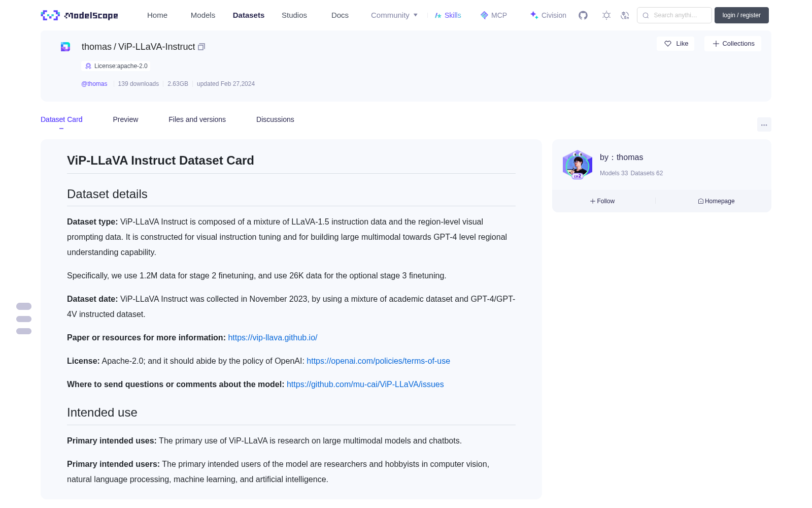Toggle the light/dark theme sun icon
The height and width of the screenshot is (508, 812).
click(606, 15)
